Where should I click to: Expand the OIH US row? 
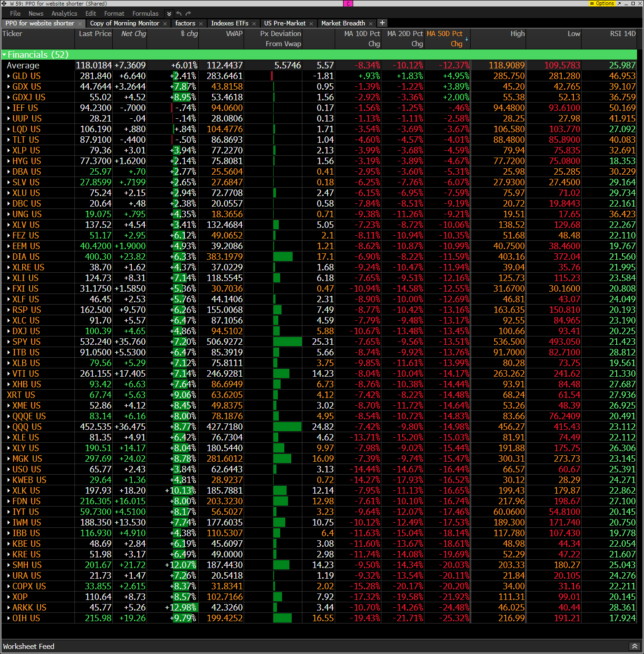pyautogui.click(x=9, y=618)
